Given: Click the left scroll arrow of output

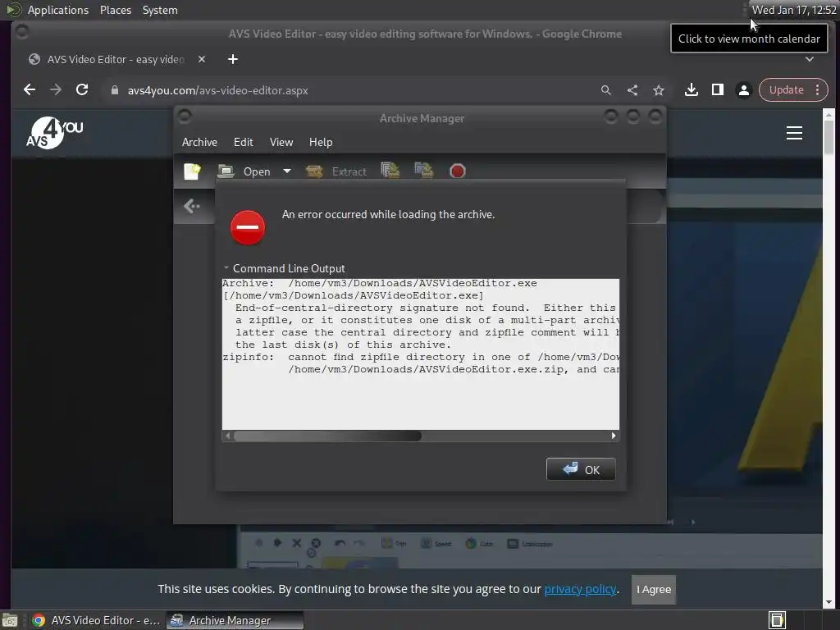Looking at the screenshot, I should pos(228,436).
